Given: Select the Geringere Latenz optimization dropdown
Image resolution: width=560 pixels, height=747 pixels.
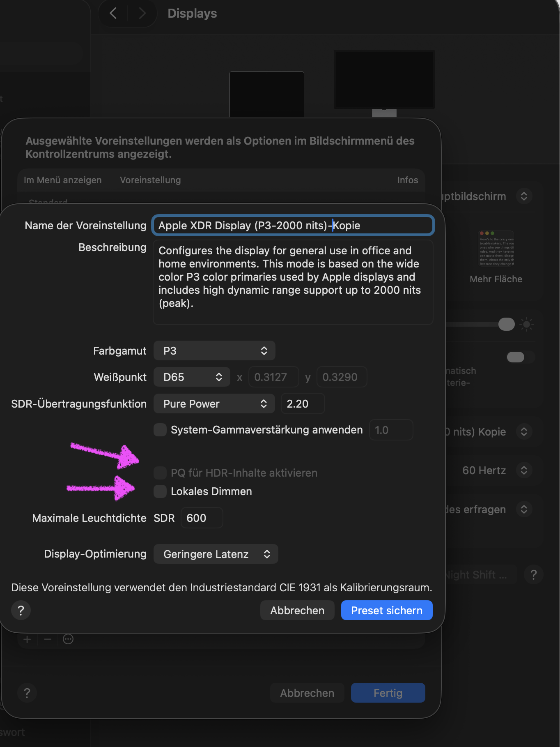Looking at the screenshot, I should (x=216, y=554).
